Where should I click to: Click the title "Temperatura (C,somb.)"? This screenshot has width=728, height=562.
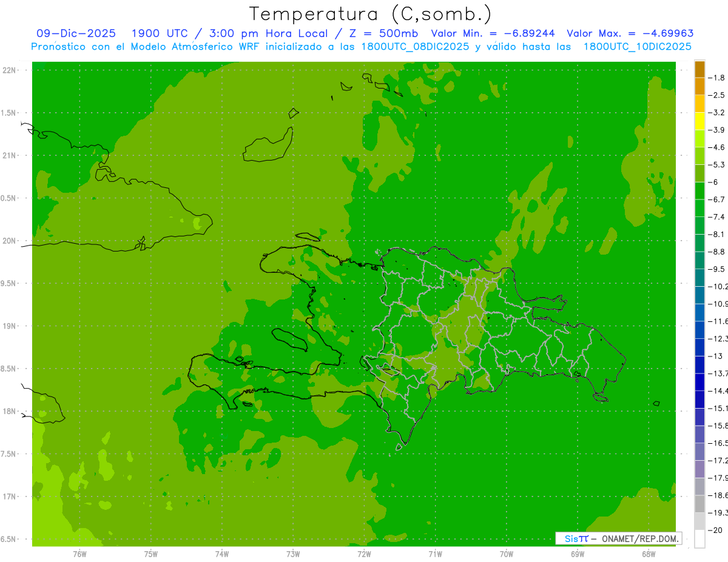(371, 14)
